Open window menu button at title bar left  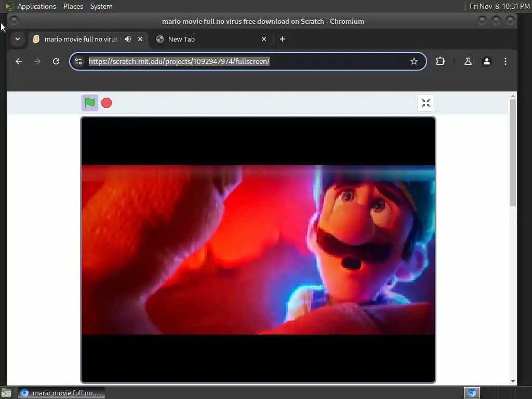pyautogui.click(x=14, y=21)
